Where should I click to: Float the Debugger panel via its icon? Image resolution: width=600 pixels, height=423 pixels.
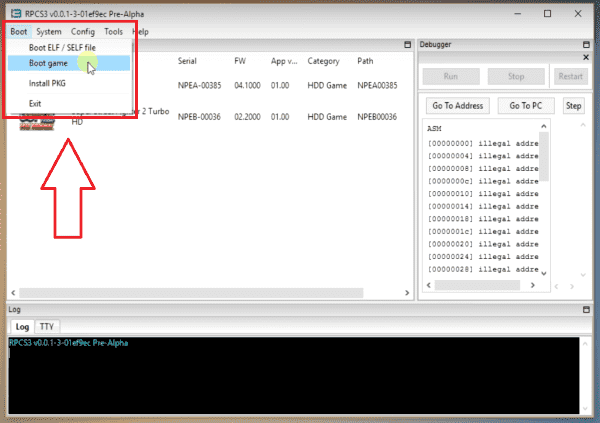coord(586,45)
